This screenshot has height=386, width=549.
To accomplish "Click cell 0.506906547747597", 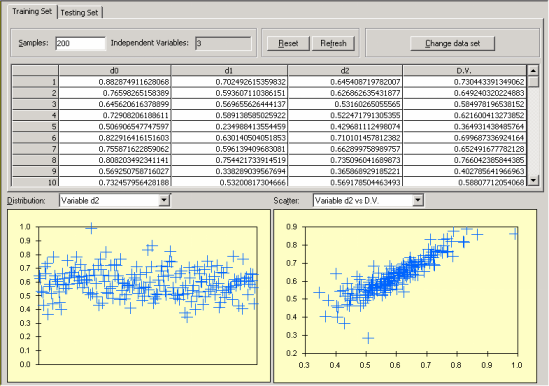I will (115, 126).
